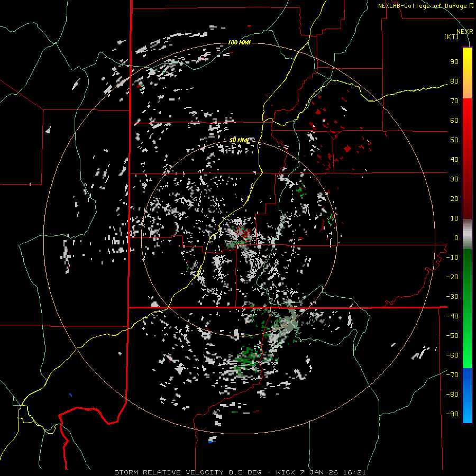Click the 16:21 timestamp in the caption
Image resolution: width=476 pixels, height=476 pixels.
pyautogui.click(x=354, y=472)
